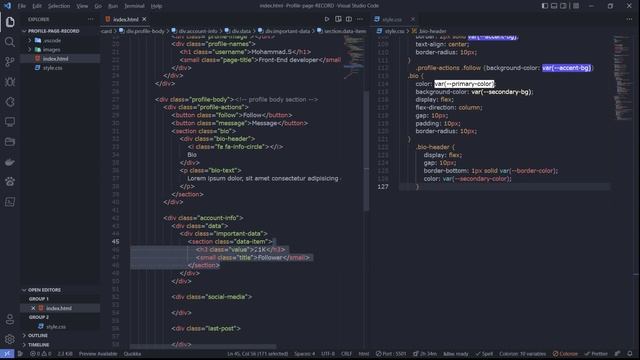640x360 pixels.
Task: Toggle the primary side bar layout icon
Action: point(545,6)
